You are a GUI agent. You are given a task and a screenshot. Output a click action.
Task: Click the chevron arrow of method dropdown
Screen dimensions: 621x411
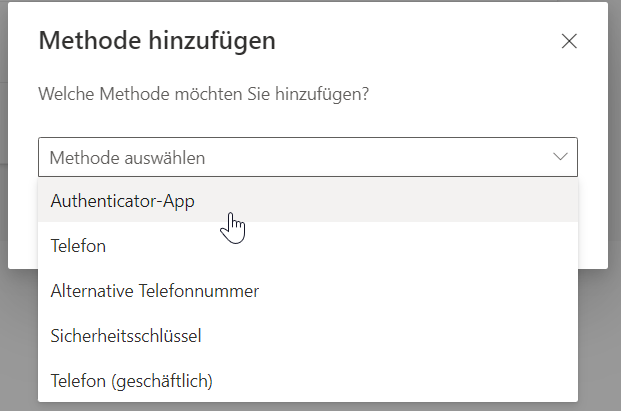coord(560,157)
